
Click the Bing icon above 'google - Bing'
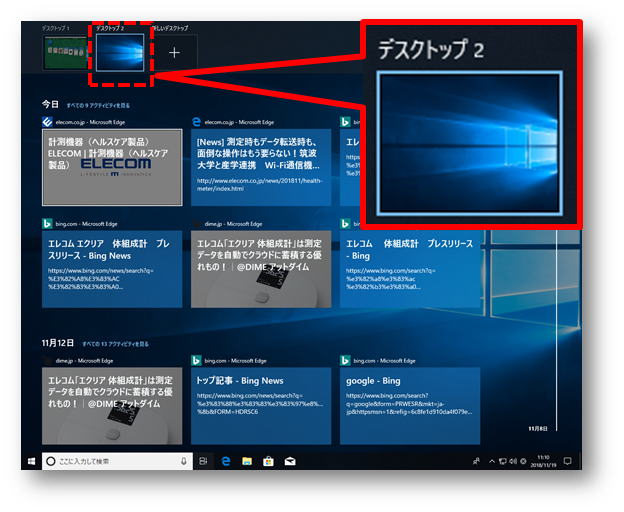click(345, 360)
